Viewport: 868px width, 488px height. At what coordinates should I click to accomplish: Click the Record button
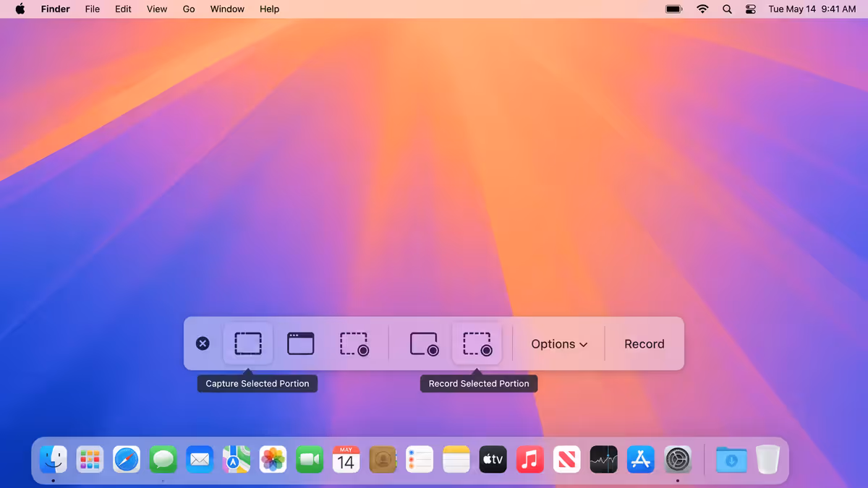644,344
